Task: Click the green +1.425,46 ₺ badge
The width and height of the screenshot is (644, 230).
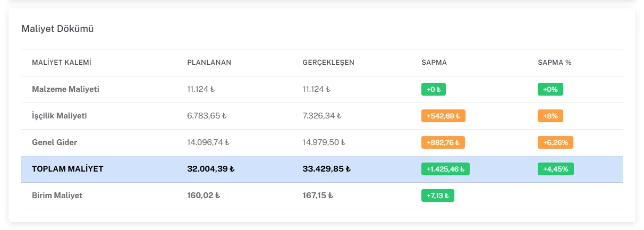Action: coord(445,169)
